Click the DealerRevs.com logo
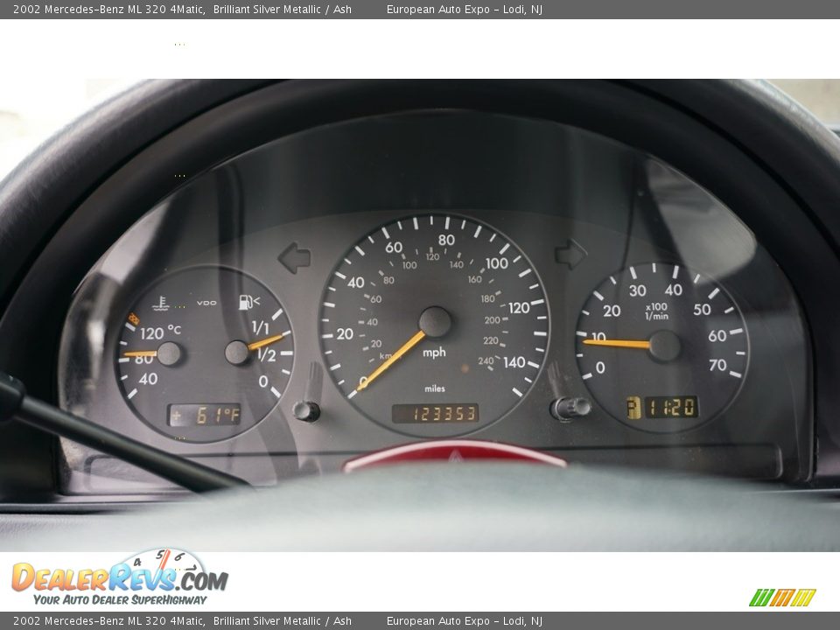This screenshot has height=630, width=840. click(119, 578)
